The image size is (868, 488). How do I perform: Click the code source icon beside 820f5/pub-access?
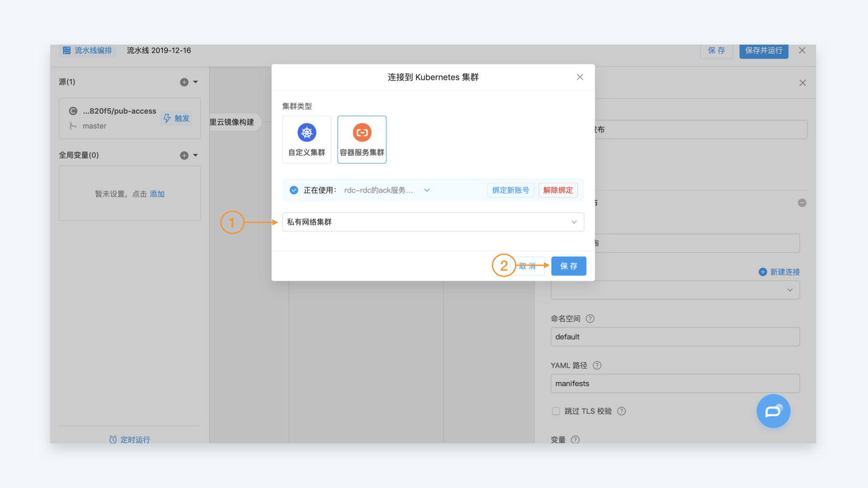pyautogui.click(x=73, y=111)
